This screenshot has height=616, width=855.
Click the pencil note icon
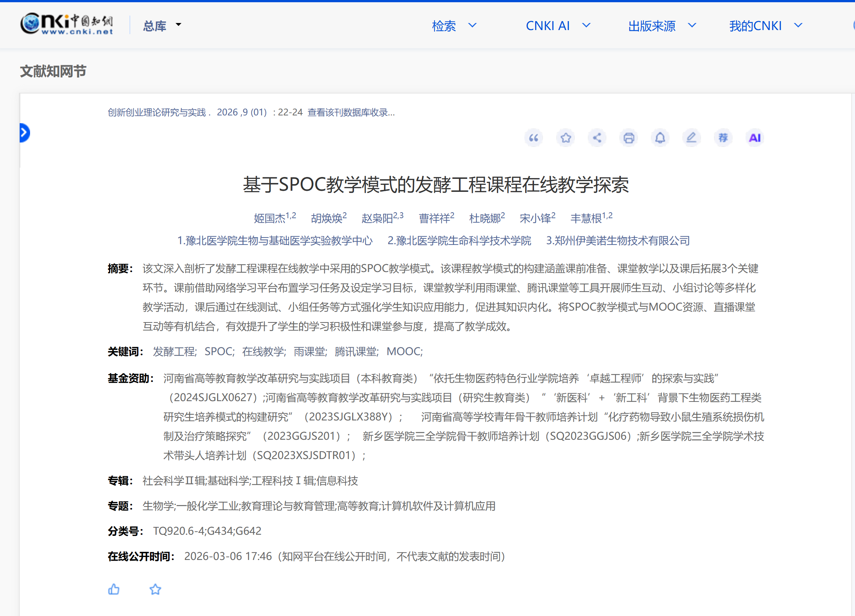691,138
